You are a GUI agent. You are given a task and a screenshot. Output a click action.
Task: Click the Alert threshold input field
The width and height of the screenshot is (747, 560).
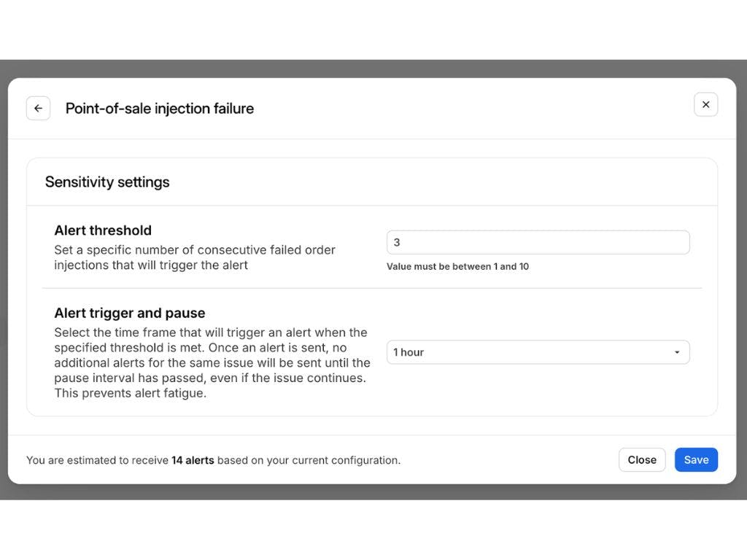pos(538,243)
